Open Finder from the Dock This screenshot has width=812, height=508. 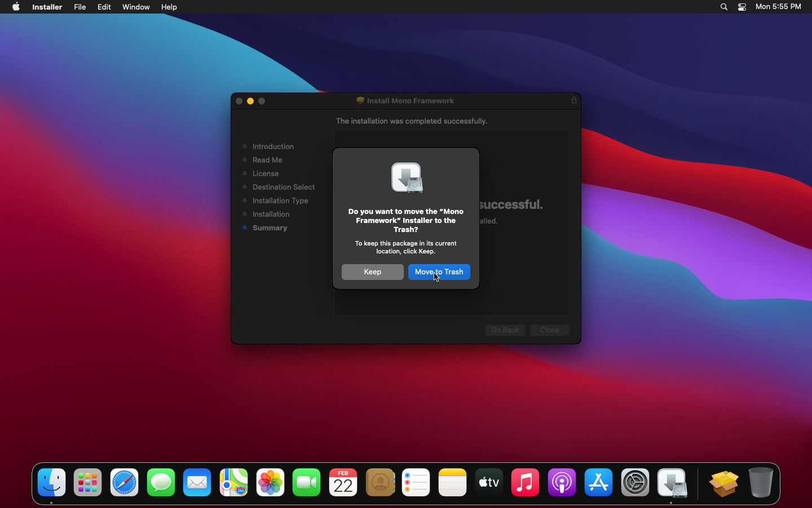[x=51, y=483]
